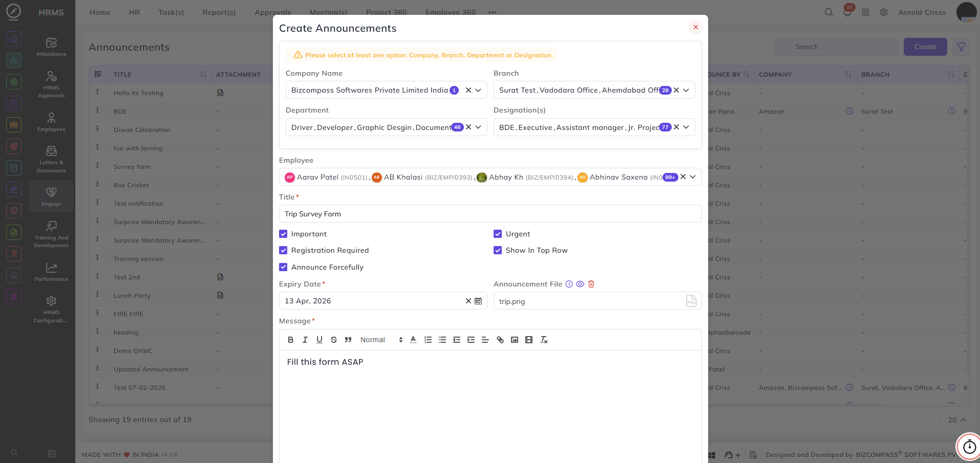Open the HR menu item
Viewport: 980px width, 463px height.
pyautogui.click(x=134, y=12)
